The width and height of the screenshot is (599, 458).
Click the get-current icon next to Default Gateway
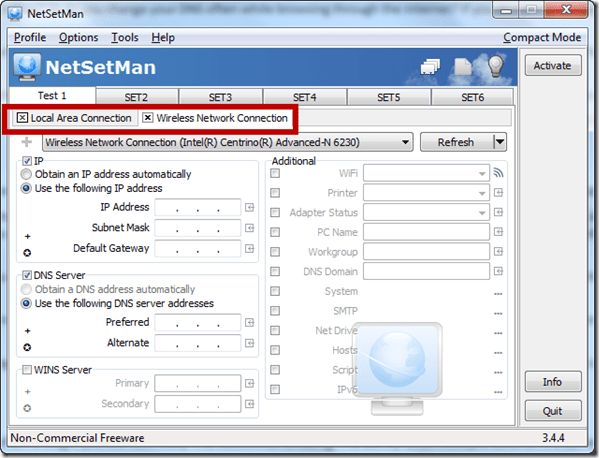point(249,249)
